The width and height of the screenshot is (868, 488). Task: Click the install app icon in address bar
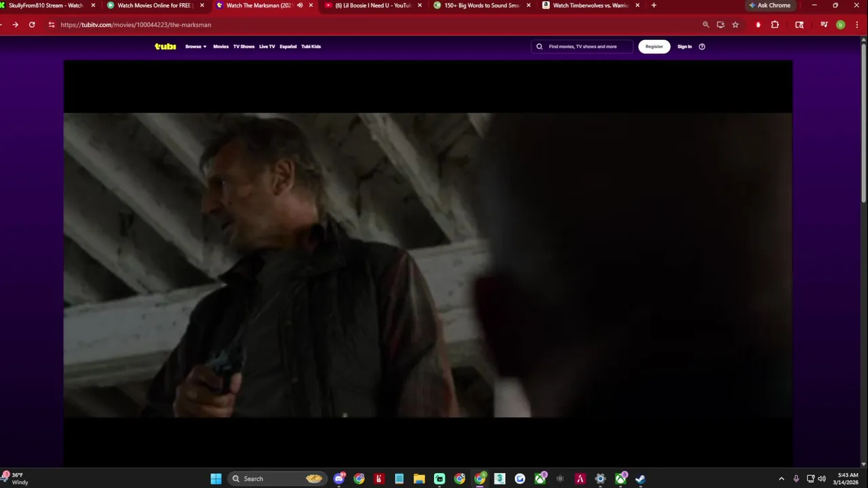coord(720,24)
